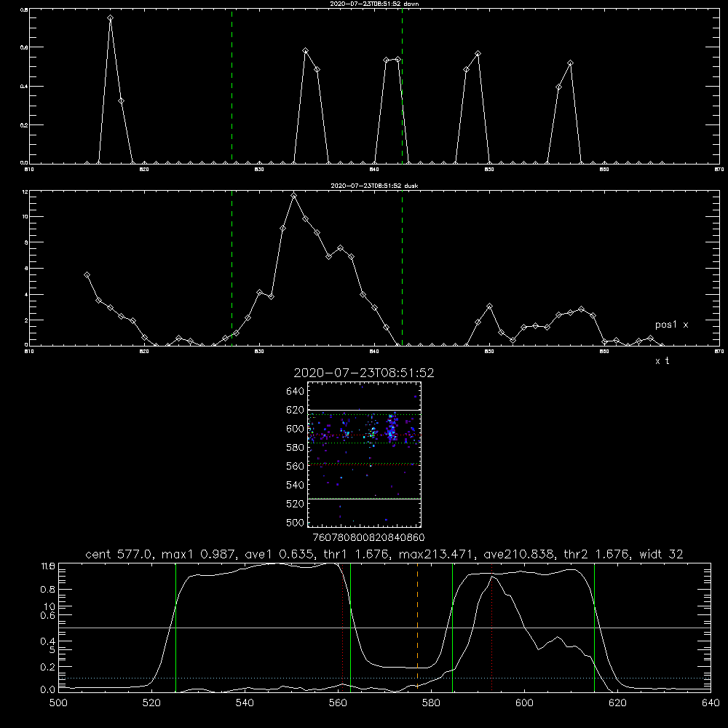728x728 pixels.
Task: Click the green vertical line at 615 in bottom plot
Action: point(594,628)
